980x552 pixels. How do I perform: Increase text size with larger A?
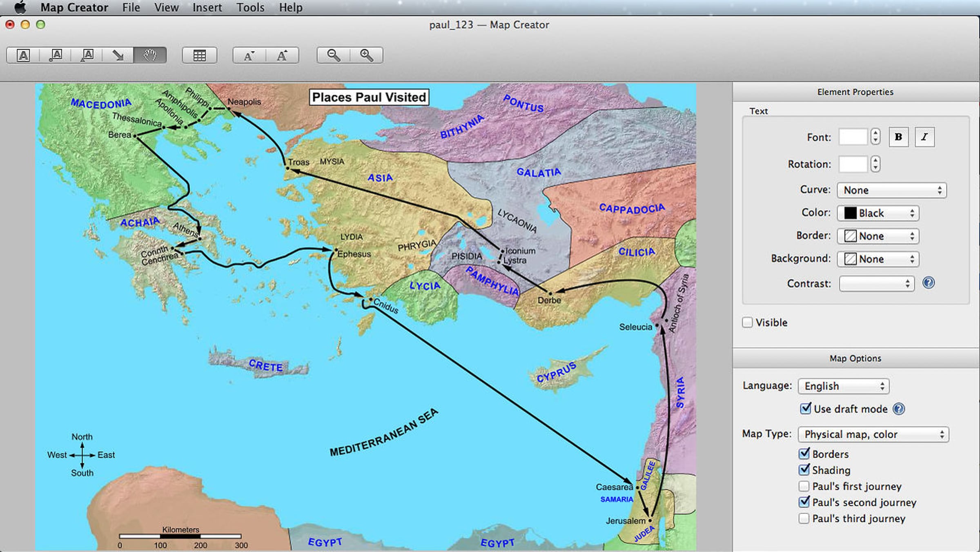pyautogui.click(x=282, y=55)
